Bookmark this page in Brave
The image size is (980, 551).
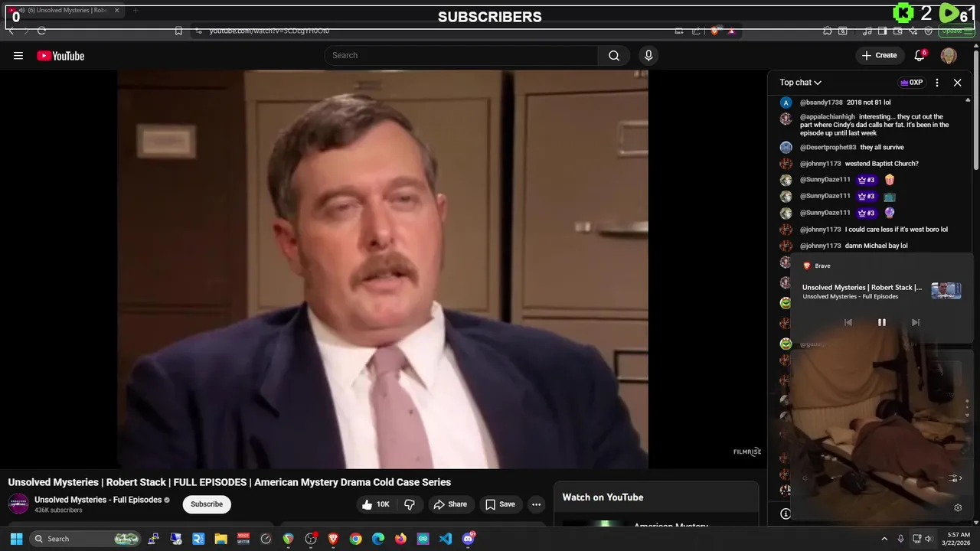coord(178,31)
